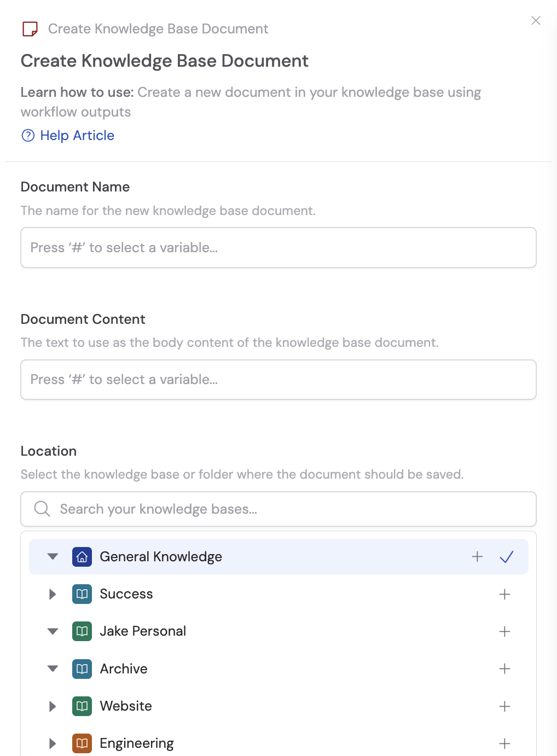Select the Website knowledge base
The image size is (557, 756).
click(x=125, y=706)
